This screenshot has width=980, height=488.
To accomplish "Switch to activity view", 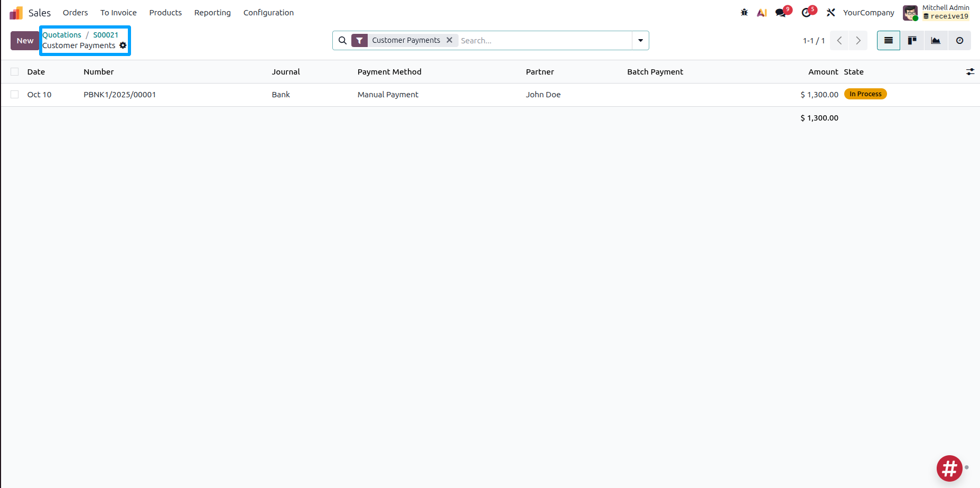I will click(959, 41).
